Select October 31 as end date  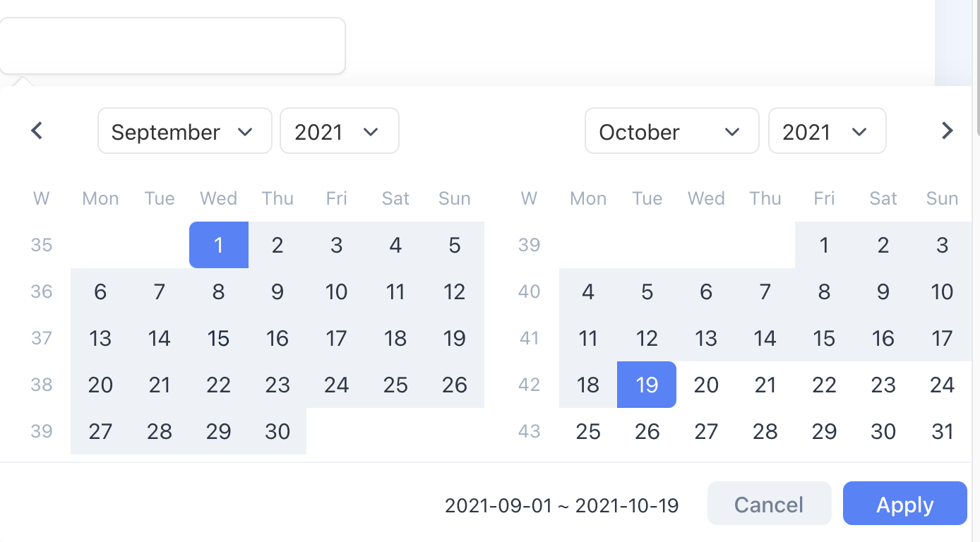942,431
